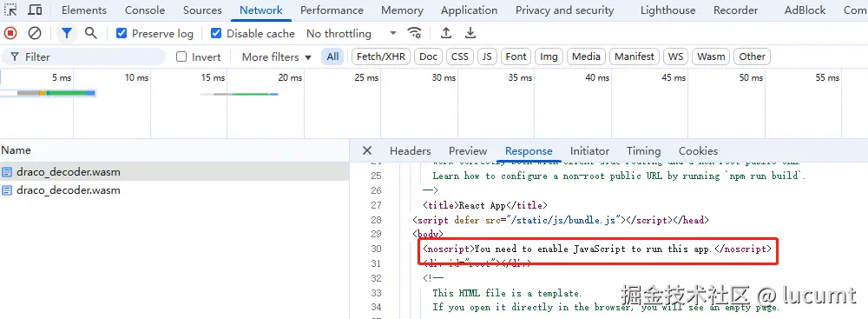
Task: Click the Filter text input field
Action: point(83,56)
